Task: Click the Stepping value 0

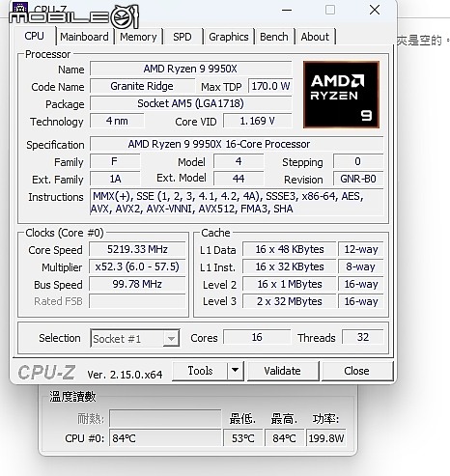Action: pyautogui.click(x=358, y=161)
